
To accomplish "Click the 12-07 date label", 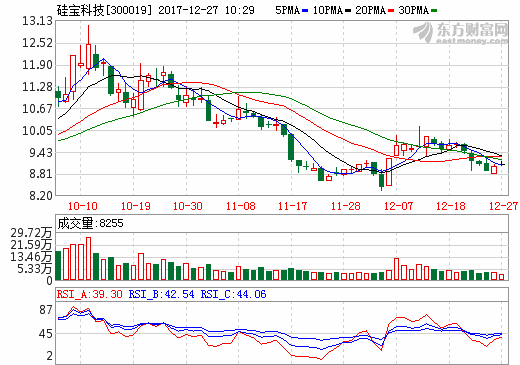I will coord(398,206).
